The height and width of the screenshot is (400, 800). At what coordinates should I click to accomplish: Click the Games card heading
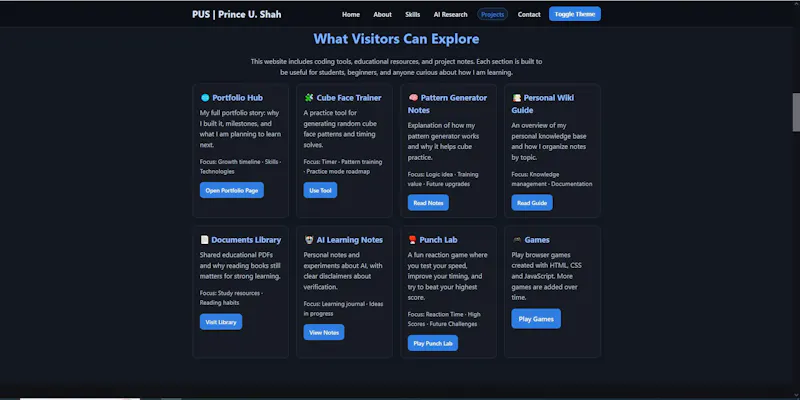(x=537, y=240)
